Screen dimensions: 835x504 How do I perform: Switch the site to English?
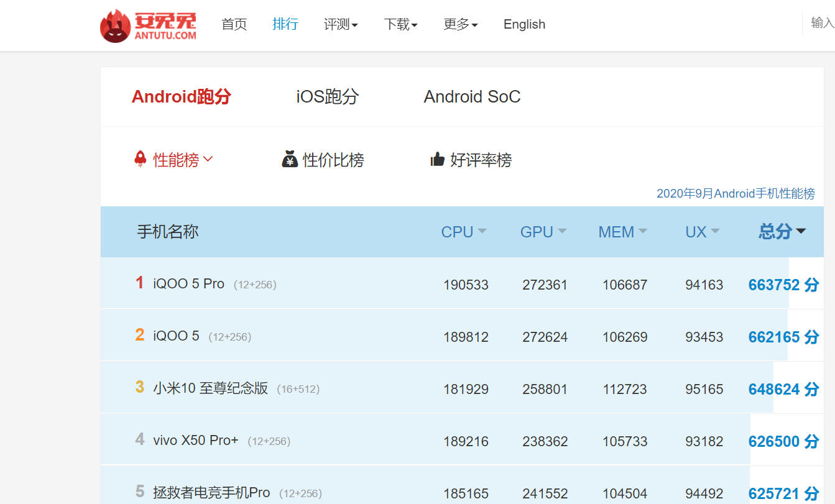[x=524, y=24]
